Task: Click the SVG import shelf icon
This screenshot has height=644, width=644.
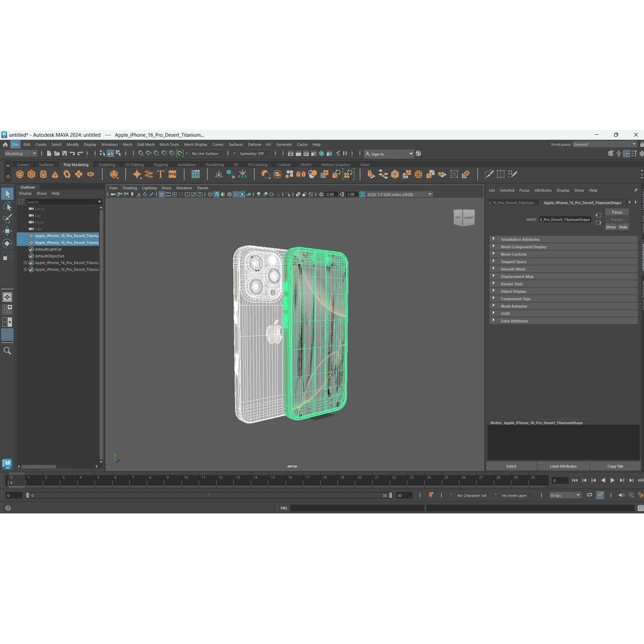Action: tap(172, 174)
